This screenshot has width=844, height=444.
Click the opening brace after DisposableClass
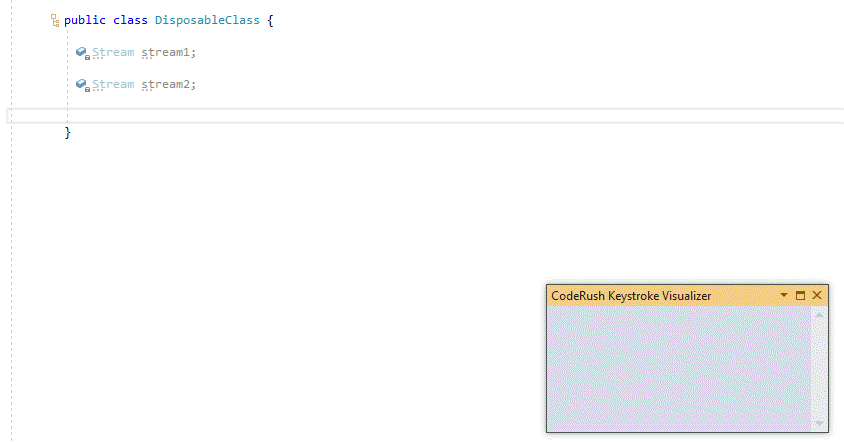tap(270, 21)
